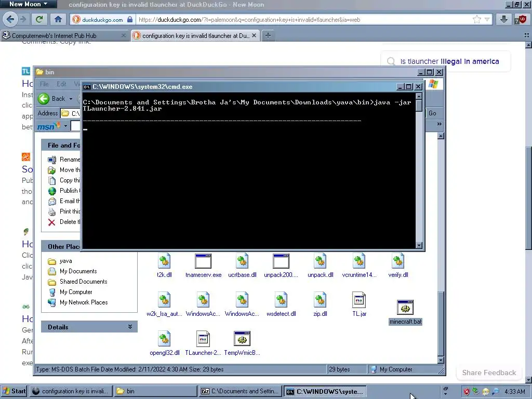The height and width of the screenshot is (399, 532).
Task: Click Share Feedback on DuckDuckGo page
Action: [x=489, y=373]
